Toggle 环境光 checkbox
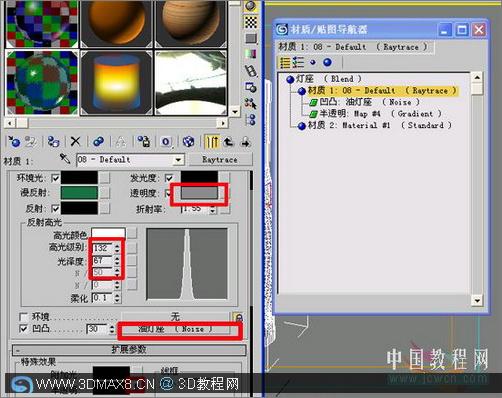Viewport: 502px width, 398px height. (55, 178)
